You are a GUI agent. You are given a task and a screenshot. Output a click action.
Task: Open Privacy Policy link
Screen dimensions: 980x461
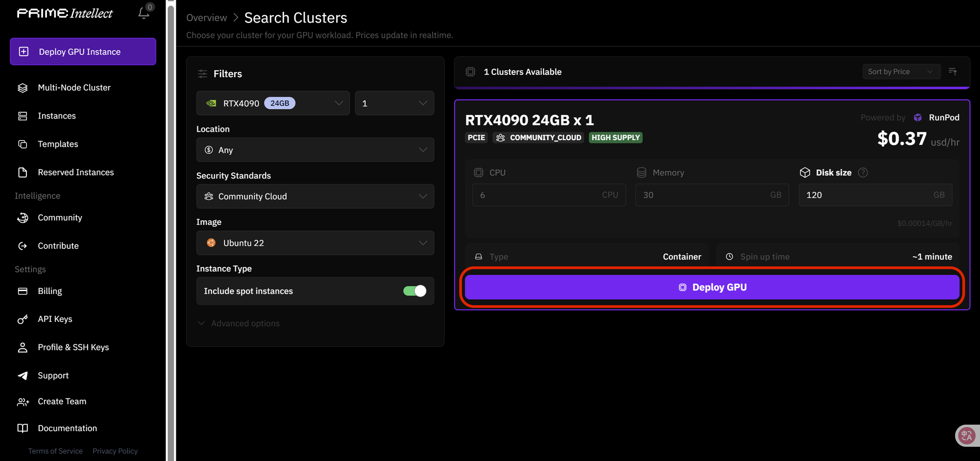click(x=115, y=451)
